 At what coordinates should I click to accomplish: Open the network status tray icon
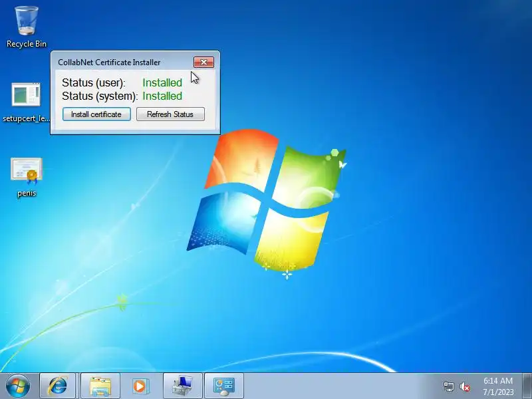coord(448,386)
